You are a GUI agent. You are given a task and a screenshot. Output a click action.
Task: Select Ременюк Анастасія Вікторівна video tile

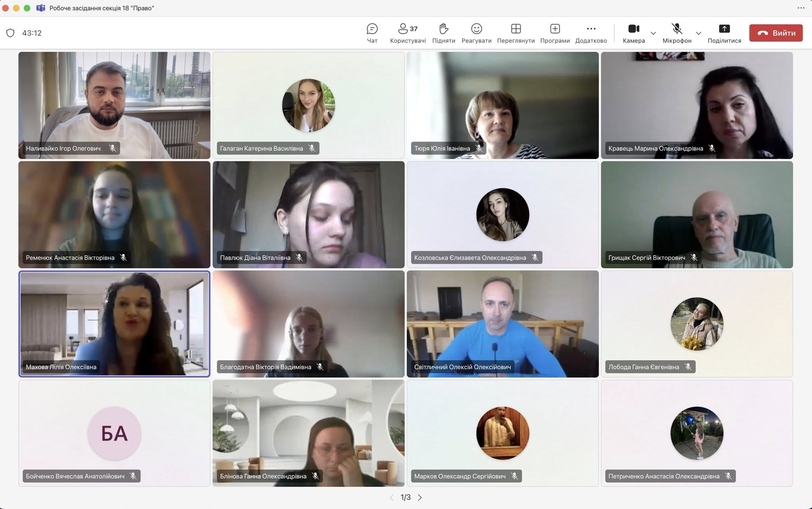pos(114,215)
